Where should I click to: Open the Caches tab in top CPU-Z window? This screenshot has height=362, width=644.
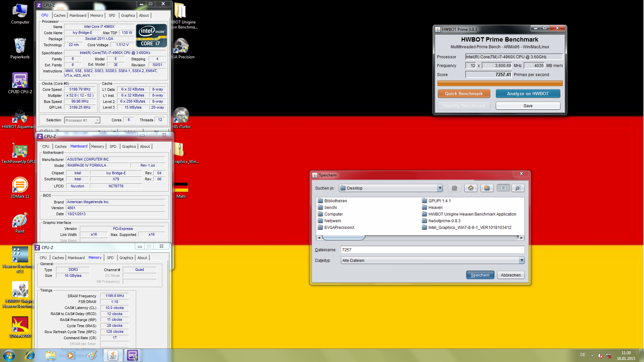(x=59, y=15)
